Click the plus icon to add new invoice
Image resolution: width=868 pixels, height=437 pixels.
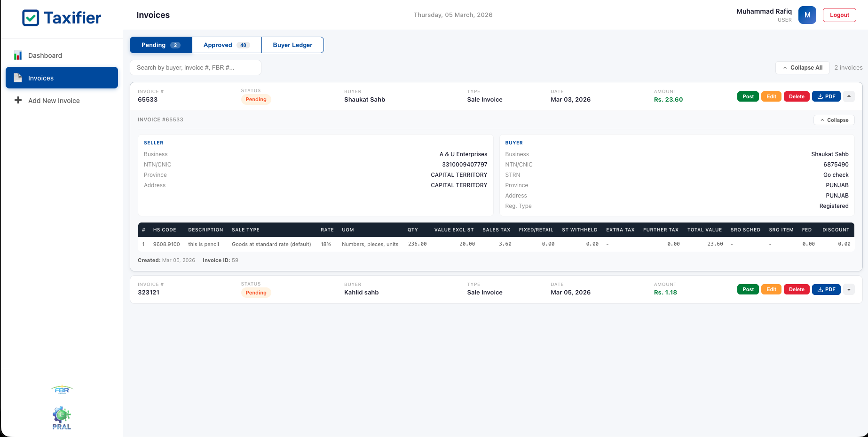(x=18, y=100)
